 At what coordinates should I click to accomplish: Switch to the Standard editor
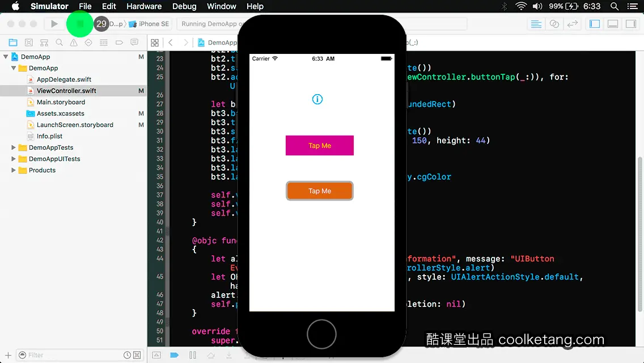[x=536, y=24]
